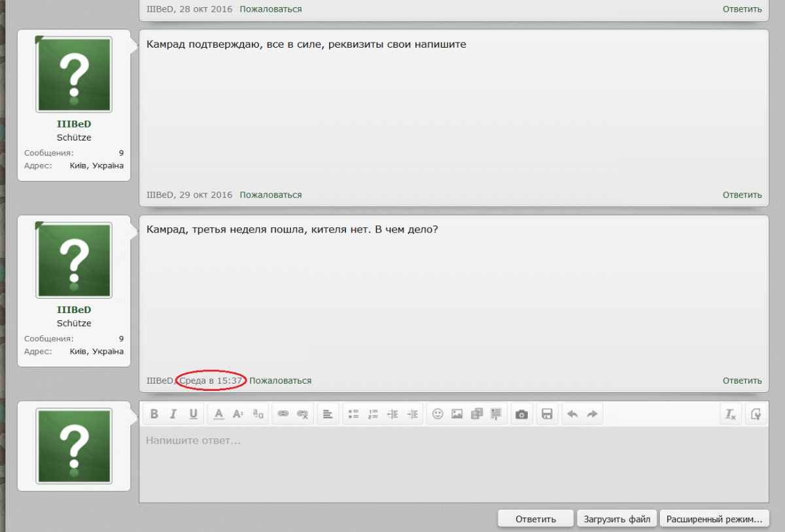Open the smilies panel
The width and height of the screenshot is (785, 532).
438,414
